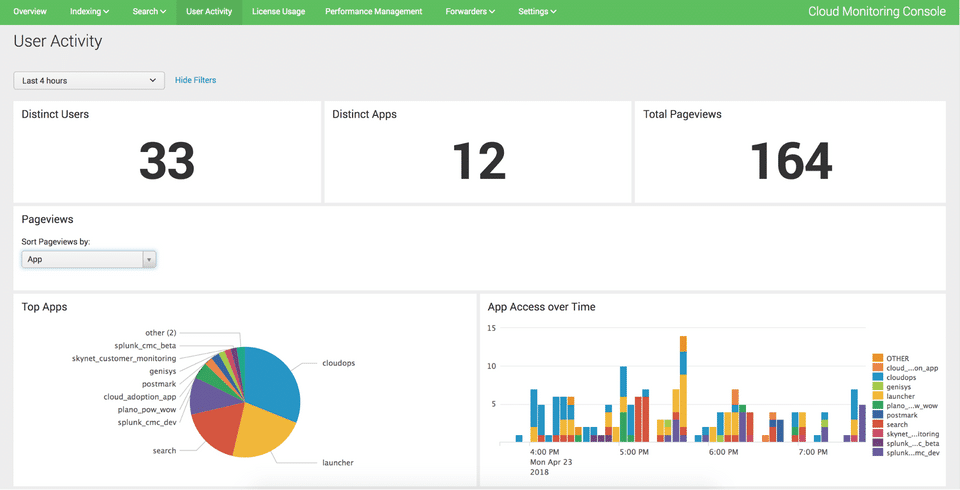Image resolution: width=960 pixels, height=490 pixels.
Task: Click the yellow launcher pie slice
Action: pos(265,433)
